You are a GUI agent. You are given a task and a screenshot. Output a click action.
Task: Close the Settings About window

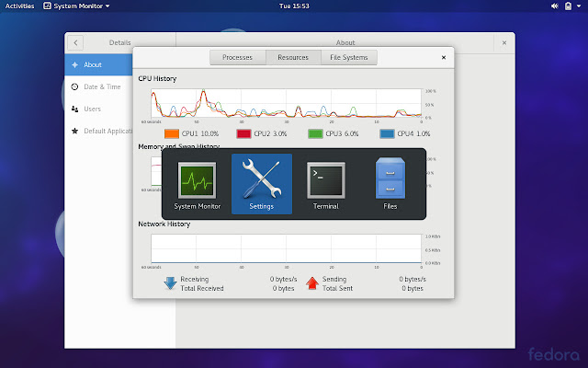(x=504, y=43)
